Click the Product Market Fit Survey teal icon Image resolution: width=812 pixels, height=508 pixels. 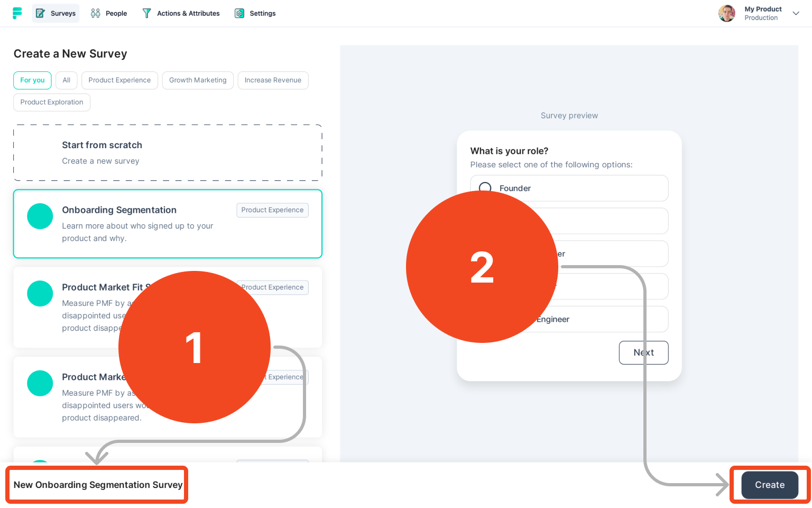(x=40, y=294)
